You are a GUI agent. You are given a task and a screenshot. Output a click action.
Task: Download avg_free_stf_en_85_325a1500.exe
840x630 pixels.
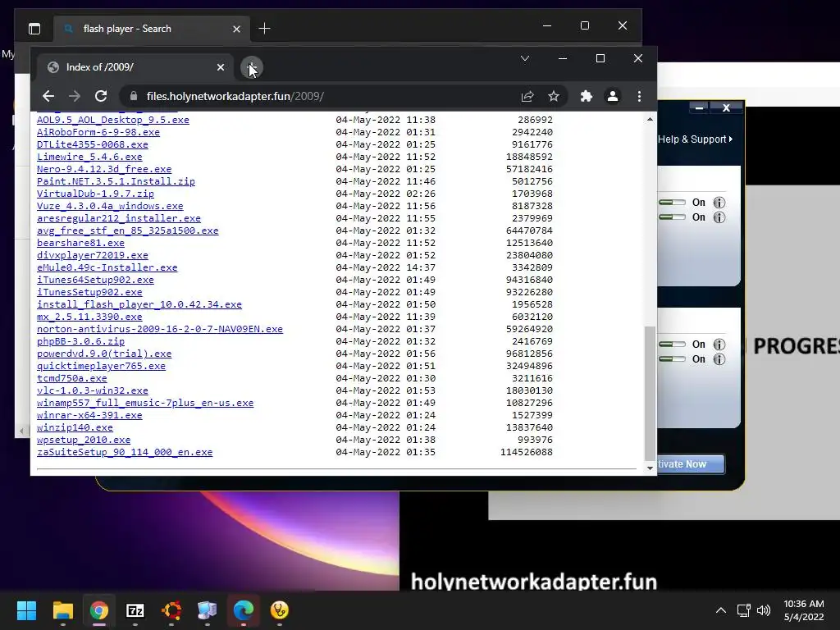pos(127,231)
